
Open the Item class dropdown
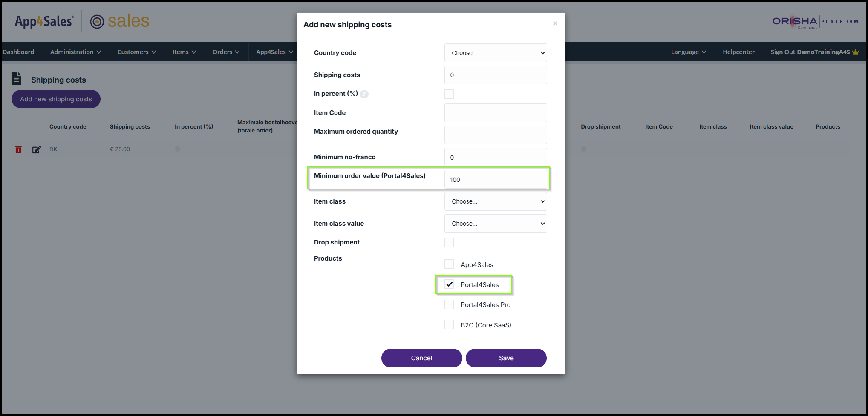(496, 201)
